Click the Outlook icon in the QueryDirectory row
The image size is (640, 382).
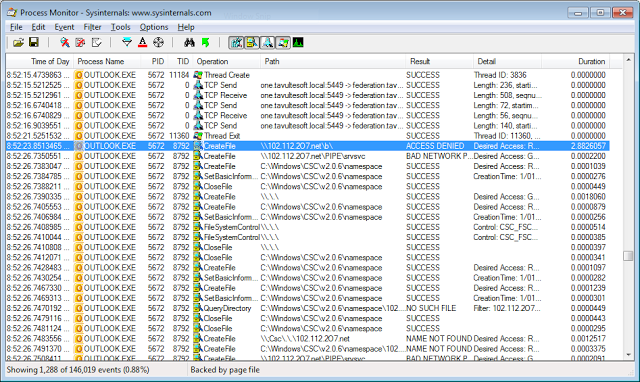pyautogui.click(x=78, y=308)
